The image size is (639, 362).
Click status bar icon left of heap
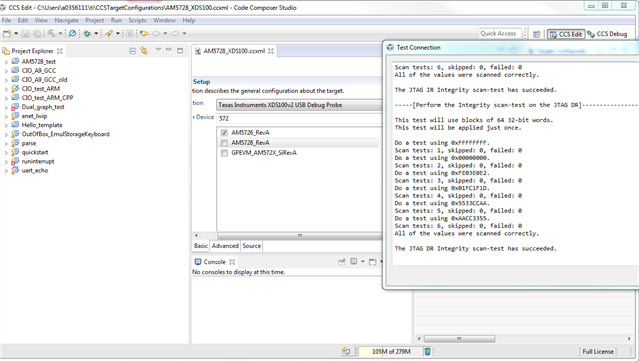click(x=346, y=351)
